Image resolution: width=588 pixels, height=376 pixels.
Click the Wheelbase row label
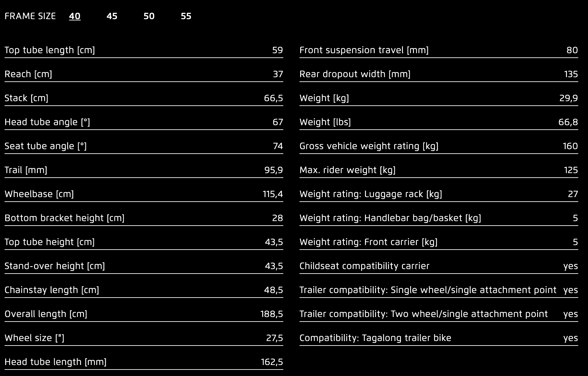(x=39, y=194)
